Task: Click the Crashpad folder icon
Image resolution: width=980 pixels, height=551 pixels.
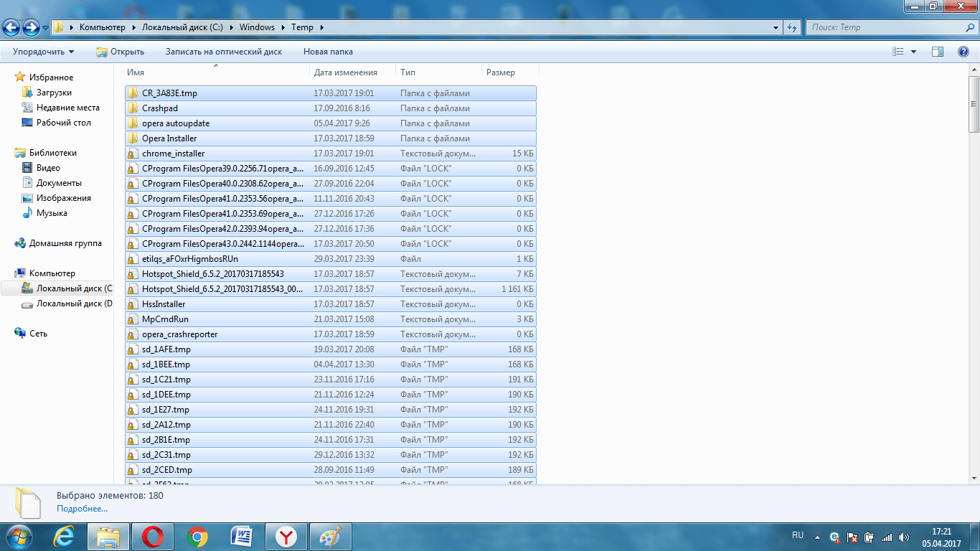Action: click(133, 108)
